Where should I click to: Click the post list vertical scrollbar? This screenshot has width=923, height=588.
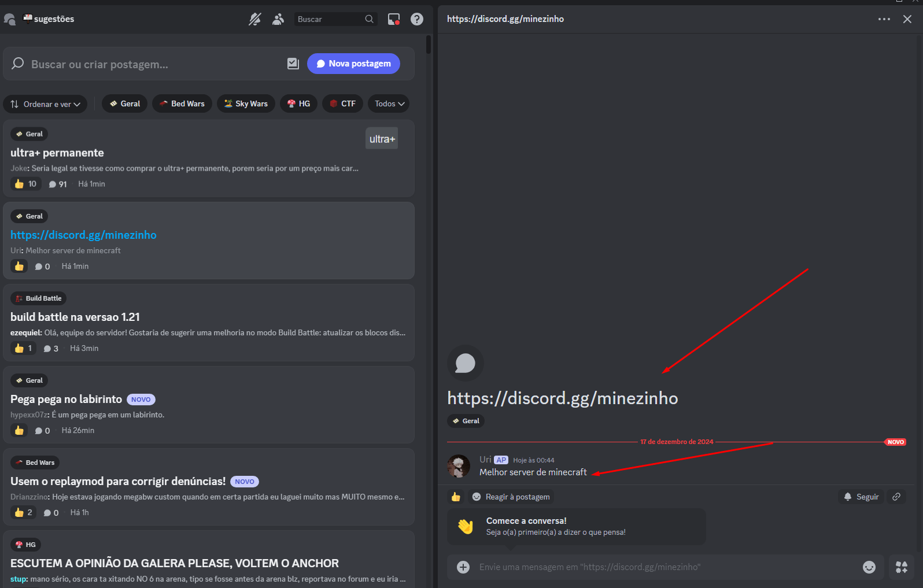point(429,45)
